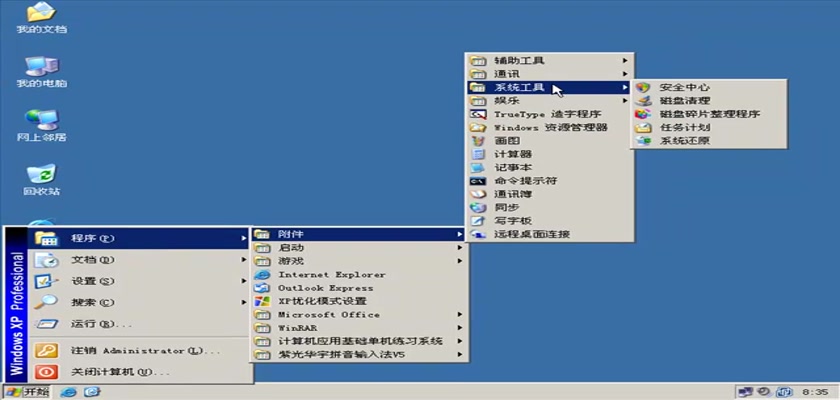Click the WordPad (写字板) icon
The width and height of the screenshot is (840, 400).
pyautogui.click(x=477, y=221)
